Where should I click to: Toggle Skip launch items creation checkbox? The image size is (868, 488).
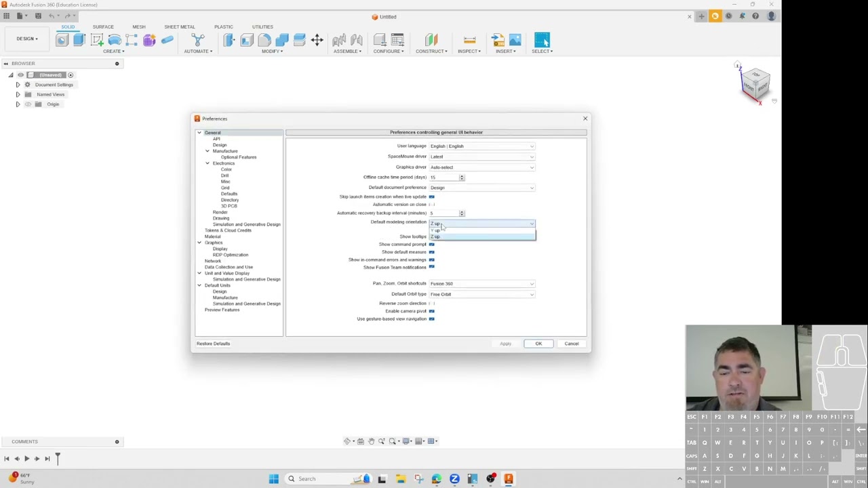(x=431, y=197)
